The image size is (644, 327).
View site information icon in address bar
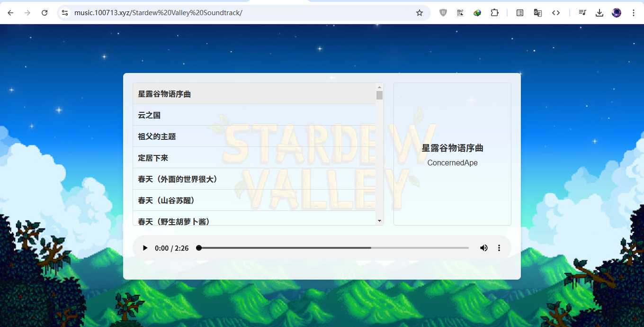(65, 13)
